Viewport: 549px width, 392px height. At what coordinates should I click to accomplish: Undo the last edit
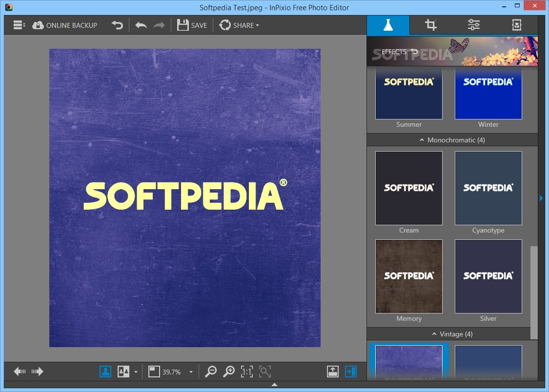click(141, 25)
